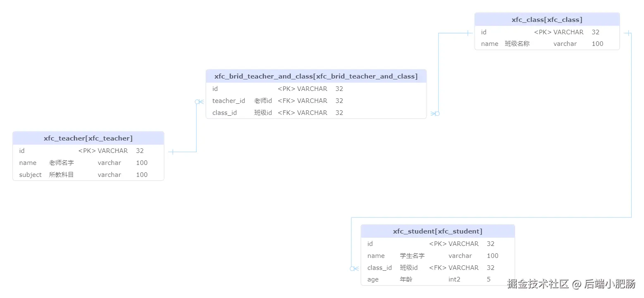
Task: Select the xfc_teacher table header
Action: [x=88, y=138]
